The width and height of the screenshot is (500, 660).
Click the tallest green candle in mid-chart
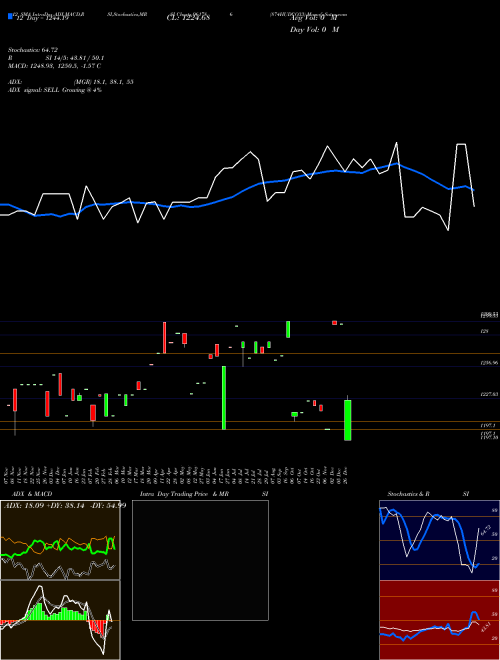[x=224, y=398]
